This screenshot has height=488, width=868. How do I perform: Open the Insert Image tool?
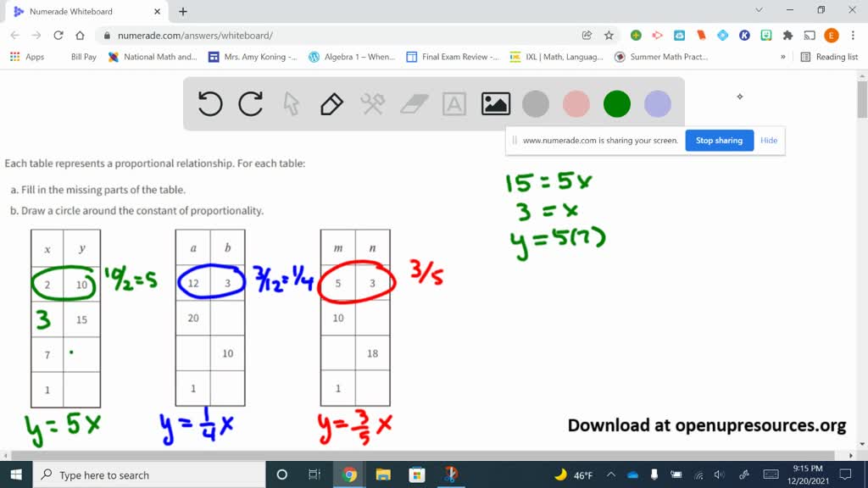(495, 103)
